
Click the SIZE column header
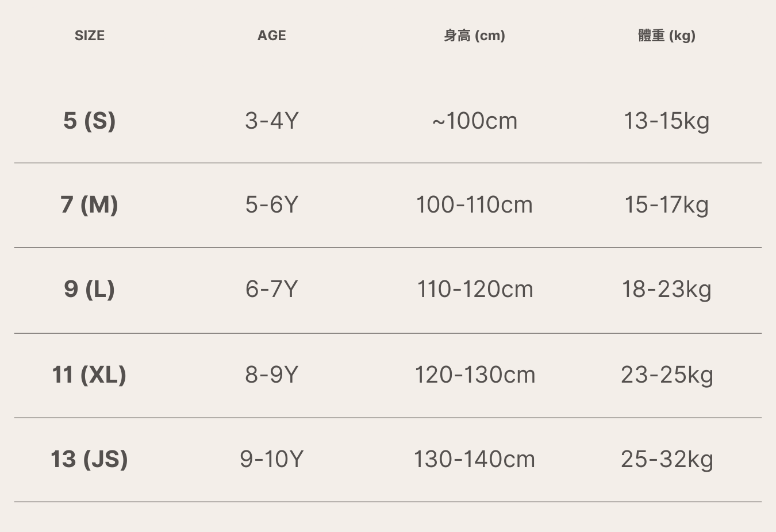point(90,36)
